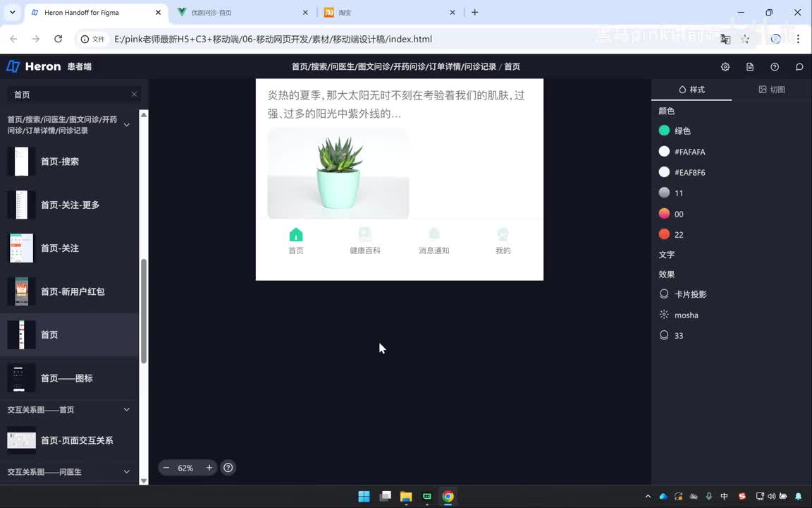Open a new browser tab

475,13
